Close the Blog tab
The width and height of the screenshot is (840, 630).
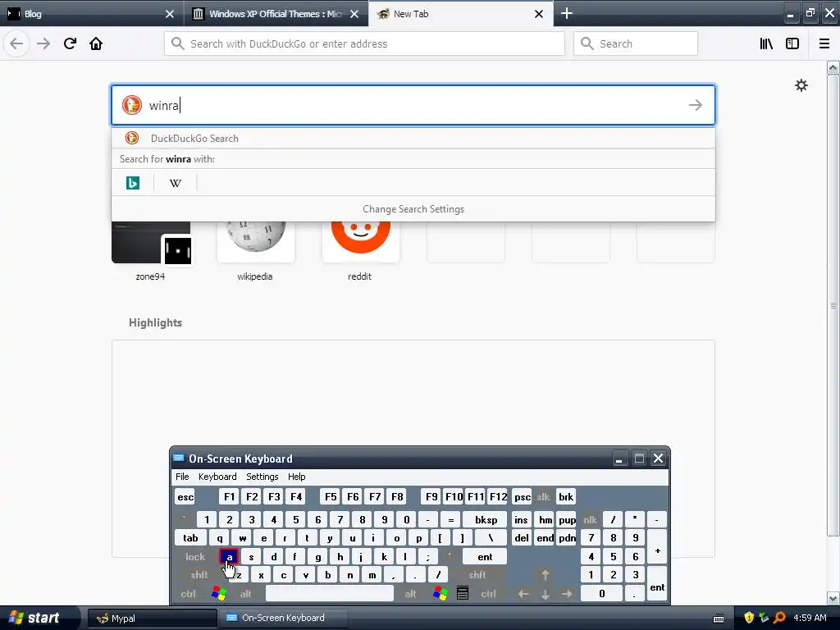(170, 14)
